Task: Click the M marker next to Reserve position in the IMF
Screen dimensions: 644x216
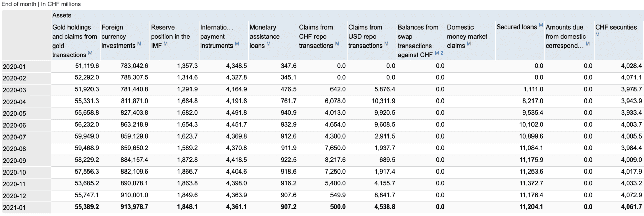Action: (x=166, y=44)
